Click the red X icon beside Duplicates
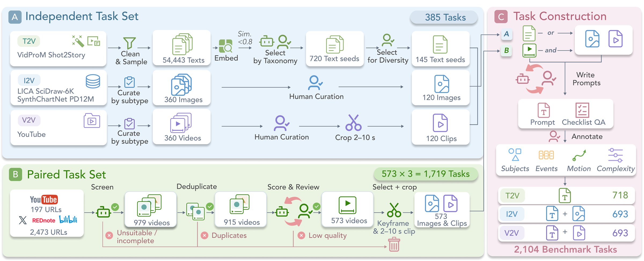Image resolution: width=644 pixels, height=261 pixels. (x=205, y=236)
